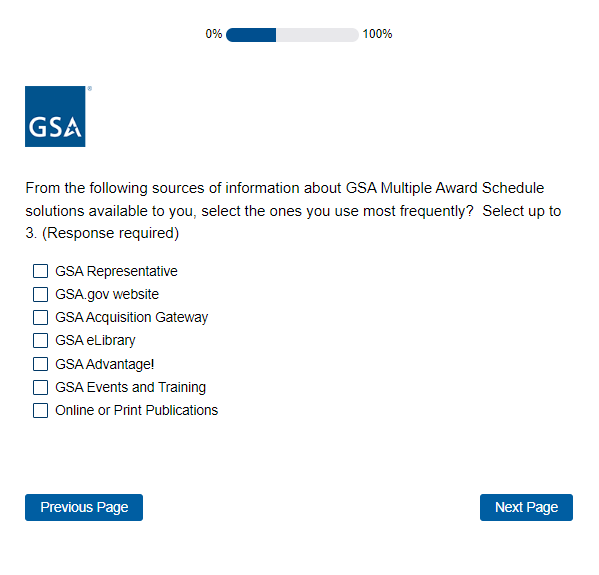This screenshot has width=599, height=575.
Task: Return to Previous Page
Action: tap(84, 507)
